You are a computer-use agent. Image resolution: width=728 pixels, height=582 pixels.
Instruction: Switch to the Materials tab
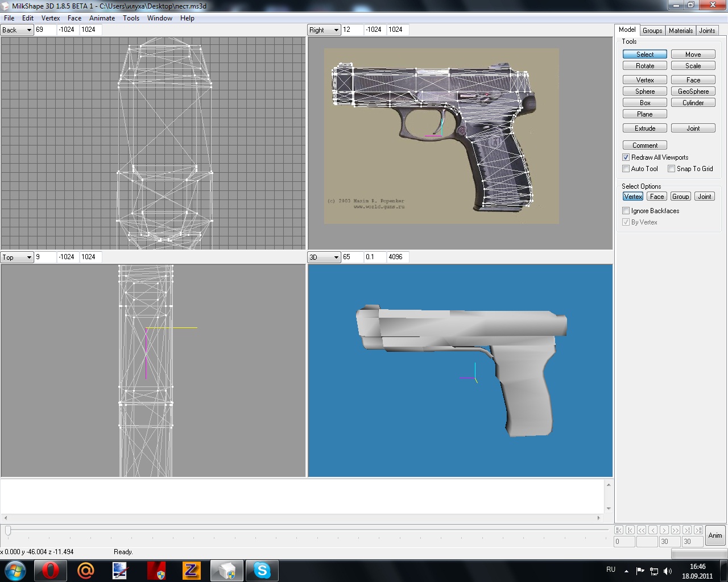(x=680, y=31)
